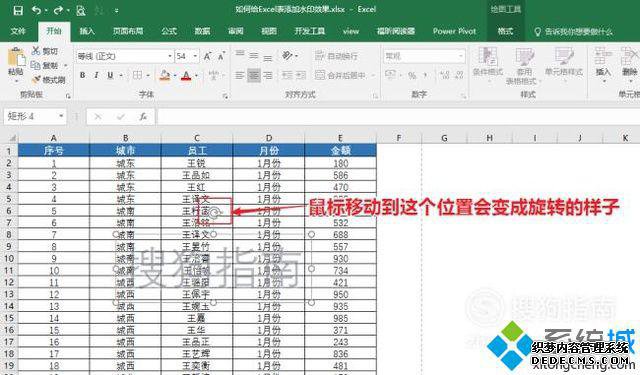Image resolution: width=640 pixels, height=375 pixels.
Task: Toggle center horizontal alignment
Action: tap(254, 75)
